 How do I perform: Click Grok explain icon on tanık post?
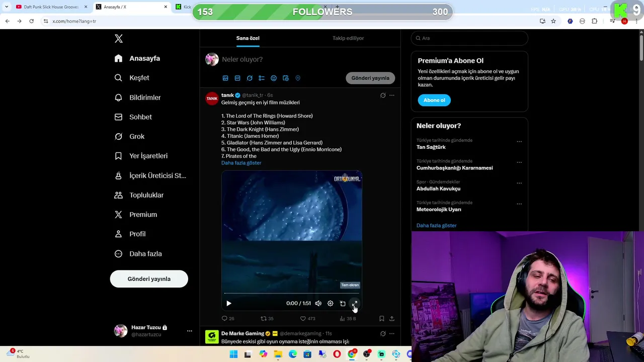coord(383,95)
